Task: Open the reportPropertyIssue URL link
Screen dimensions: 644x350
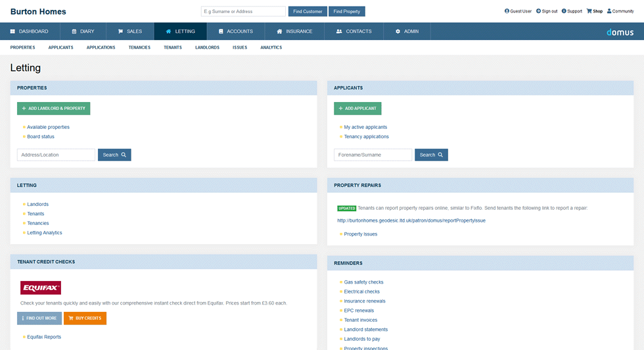Action: [411, 220]
